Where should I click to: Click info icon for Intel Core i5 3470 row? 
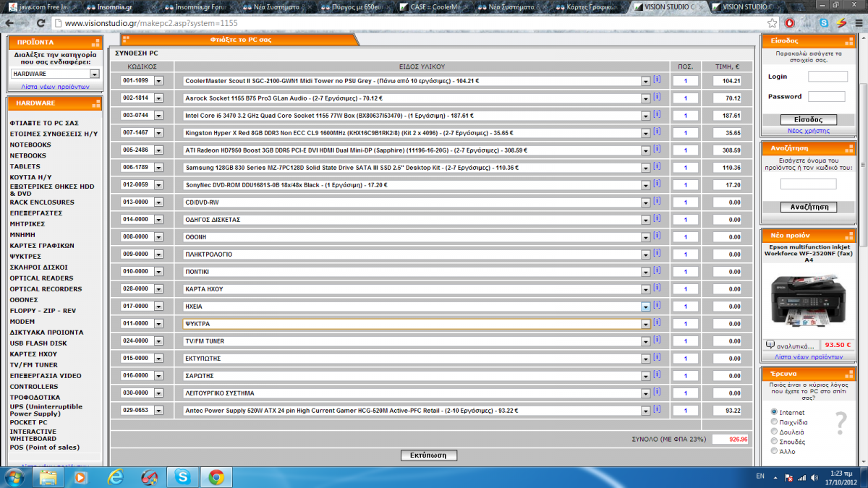[x=657, y=114]
